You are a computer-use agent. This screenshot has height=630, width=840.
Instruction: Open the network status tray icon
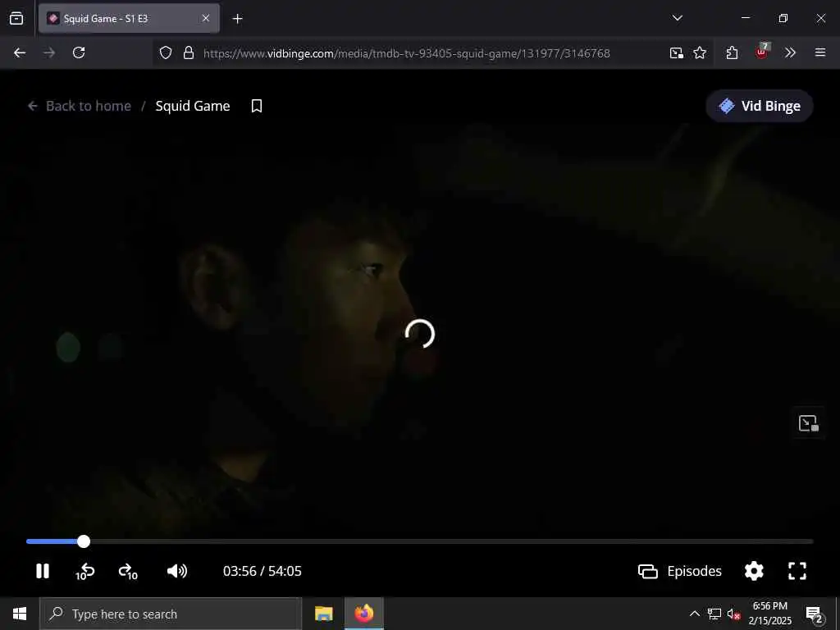[x=714, y=614]
